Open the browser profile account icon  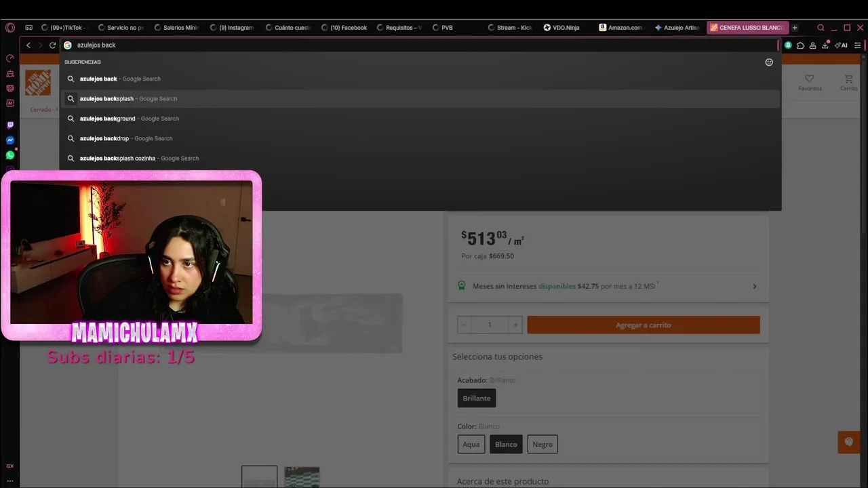click(x=812, y=45)
